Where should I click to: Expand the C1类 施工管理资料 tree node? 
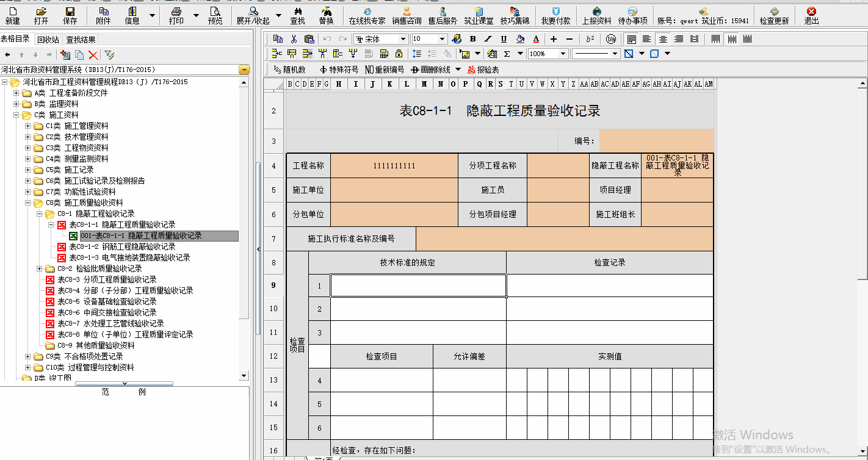tap(28, 126)
